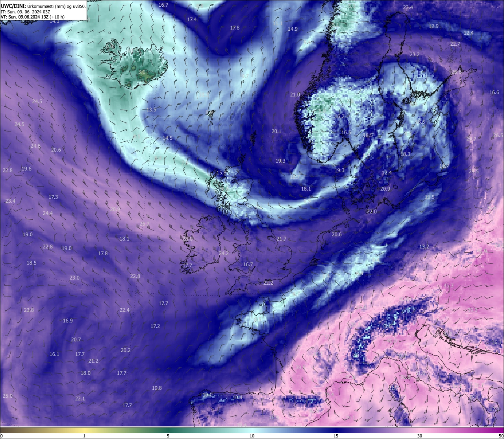Viewport: 504px width, 439px height.
Task: Click the 16.2 value label
Action: 339,116
